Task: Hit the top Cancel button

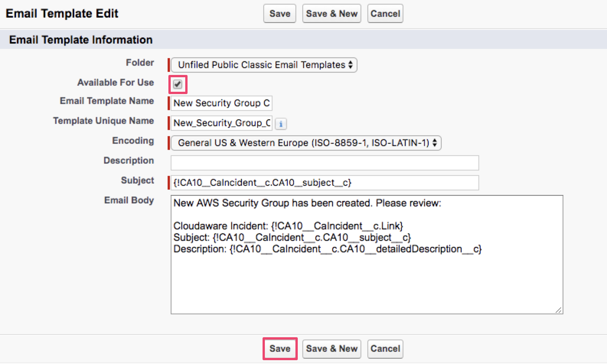Action: coord(385,14)
